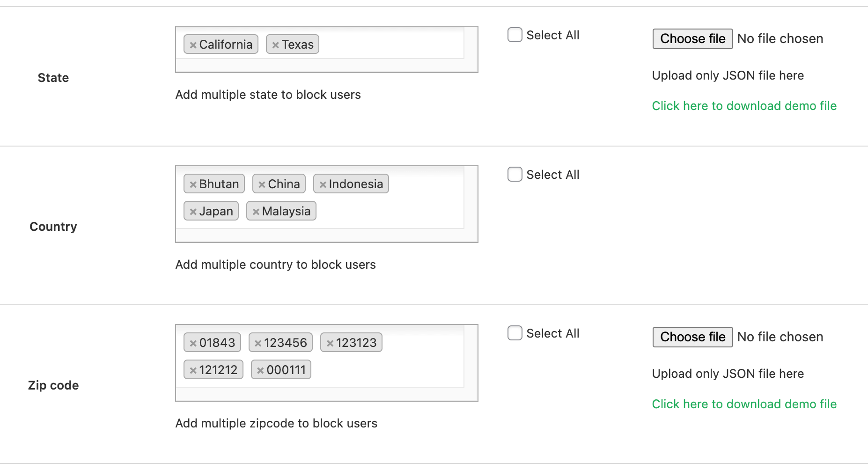Remove Malaysia from blocked countries
This screenshot has height=471, width=868.
pyautogui.click(x=256, y=212)
